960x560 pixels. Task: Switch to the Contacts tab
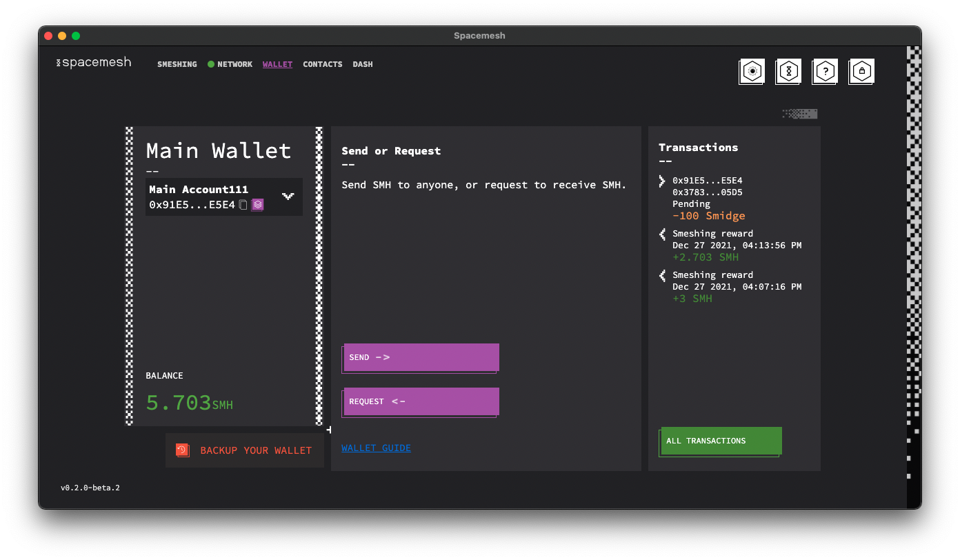(x=323, y=64)
